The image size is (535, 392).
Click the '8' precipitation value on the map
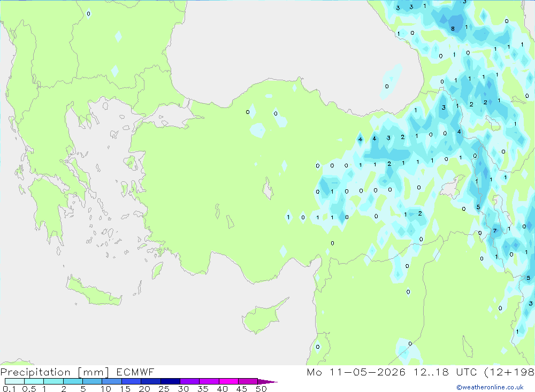[453, 29]
